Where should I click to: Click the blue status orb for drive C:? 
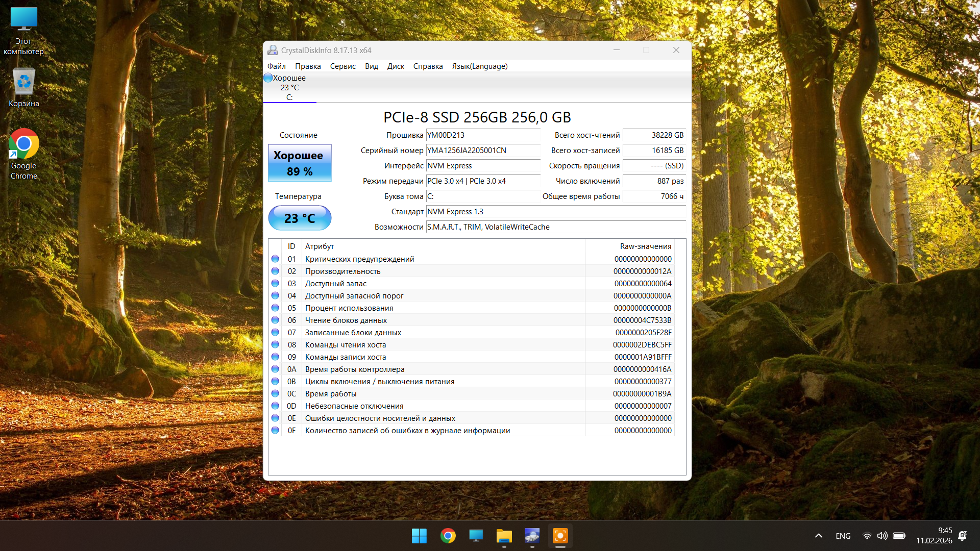pyautogui.click(x=268, y=78)
